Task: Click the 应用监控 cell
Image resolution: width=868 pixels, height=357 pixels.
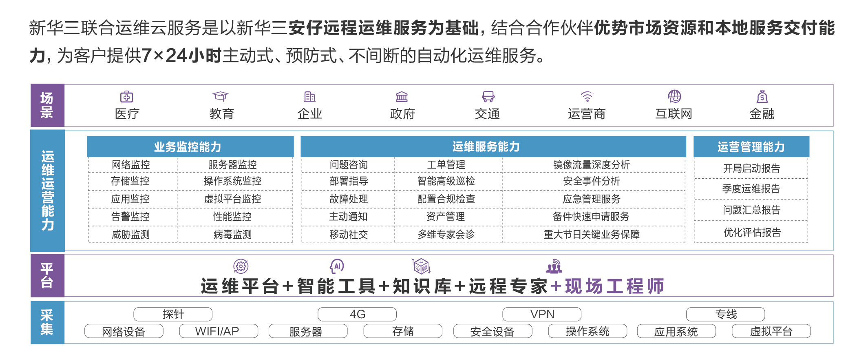Action: pos(133,199)
